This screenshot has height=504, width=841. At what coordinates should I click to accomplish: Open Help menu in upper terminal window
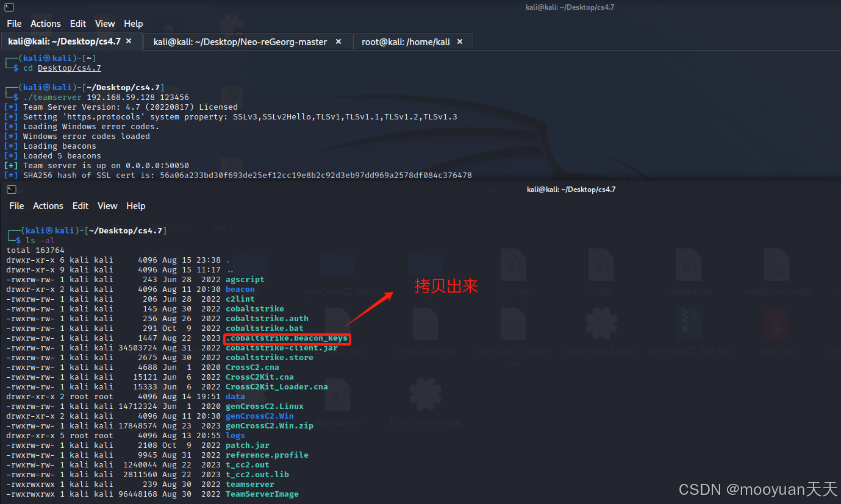(134, 23)
